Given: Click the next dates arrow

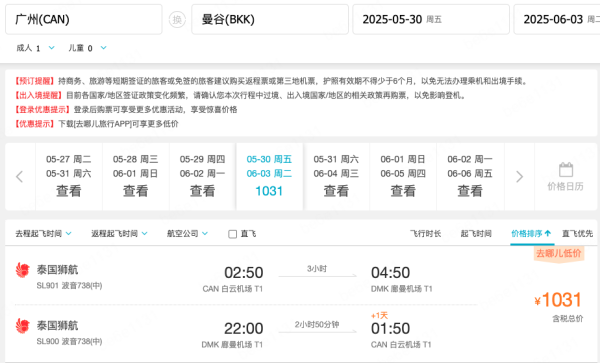Looking at the screenshot, I should (x=519, y=177).
